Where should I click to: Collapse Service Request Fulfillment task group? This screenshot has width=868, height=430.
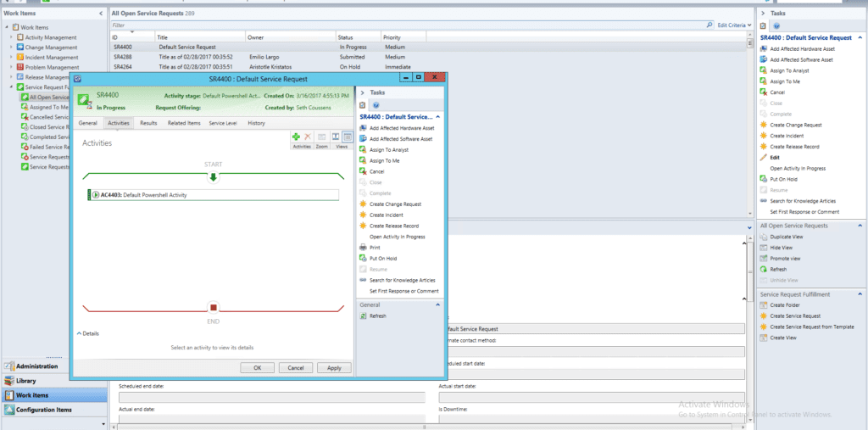pos(860,294)
